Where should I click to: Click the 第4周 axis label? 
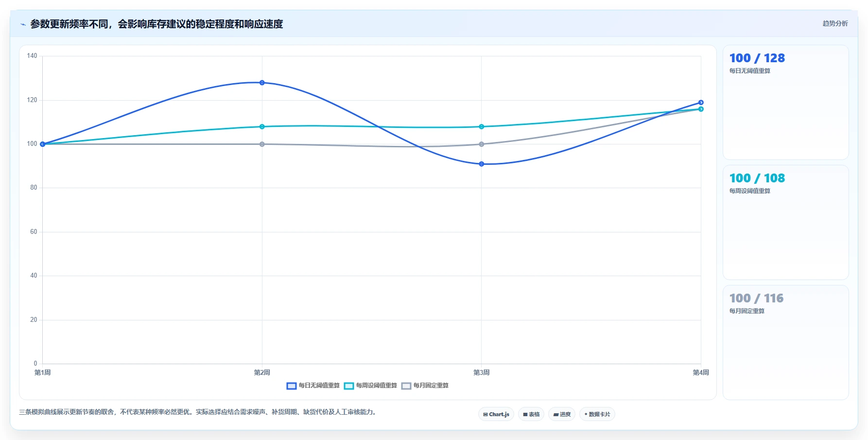[701, 373]
